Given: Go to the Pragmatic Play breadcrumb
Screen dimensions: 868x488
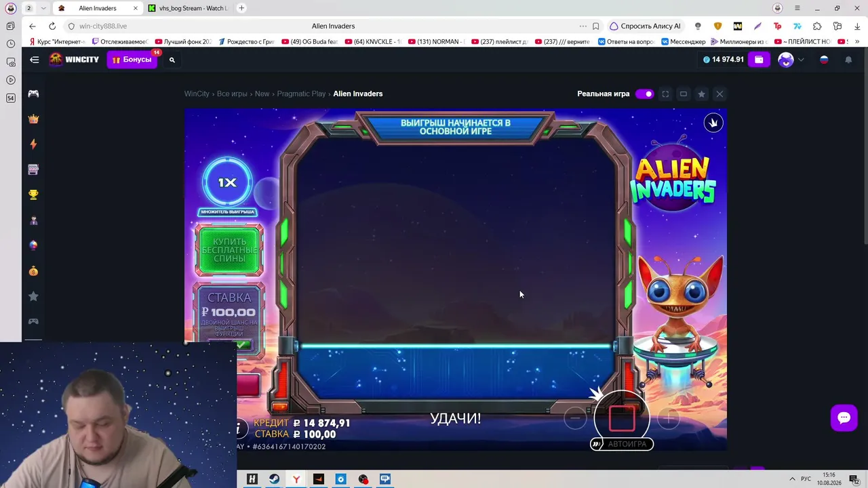Looking at the screenshot, I should point(301,94).
